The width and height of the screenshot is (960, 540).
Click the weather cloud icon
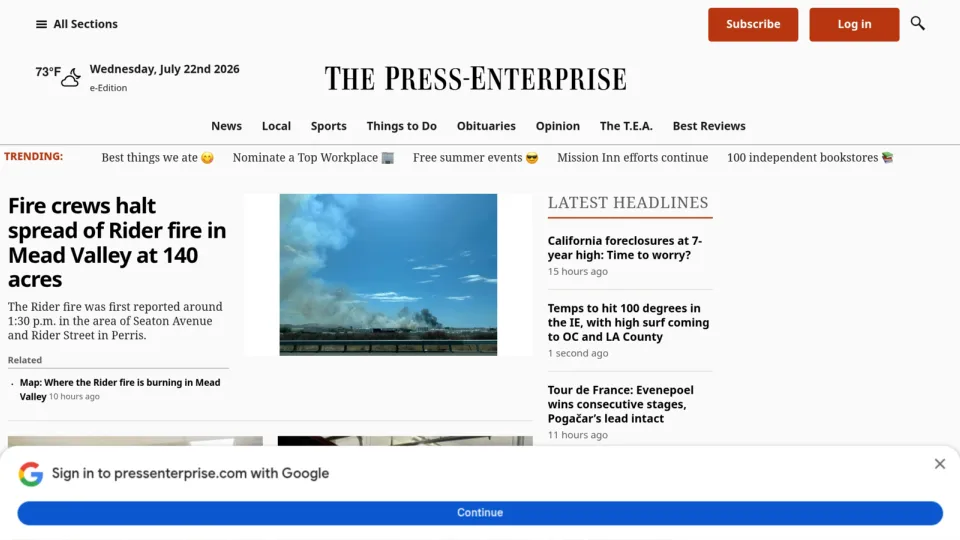point(71,77)
